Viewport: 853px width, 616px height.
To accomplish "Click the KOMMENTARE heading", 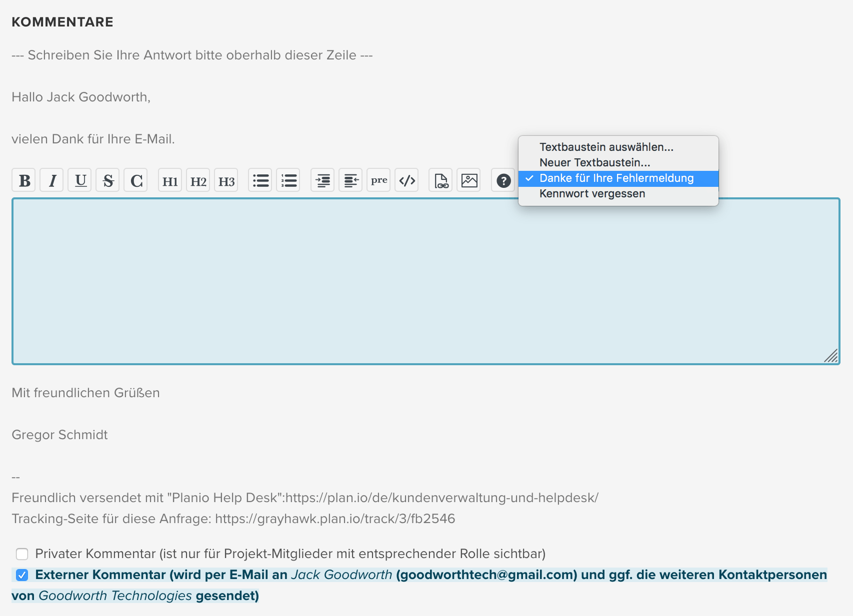I will point(62,22).
